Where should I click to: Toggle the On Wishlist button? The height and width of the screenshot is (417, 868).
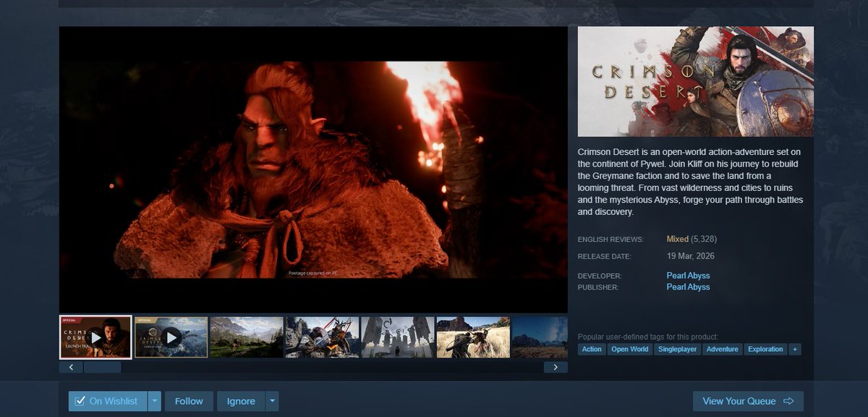[108, 401]
